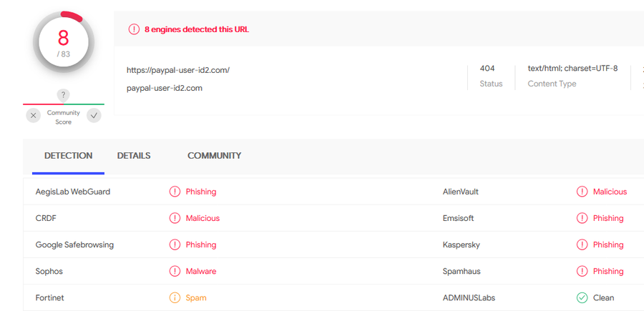Click the Sophos malware warning icon

click(x=175, y=271)
